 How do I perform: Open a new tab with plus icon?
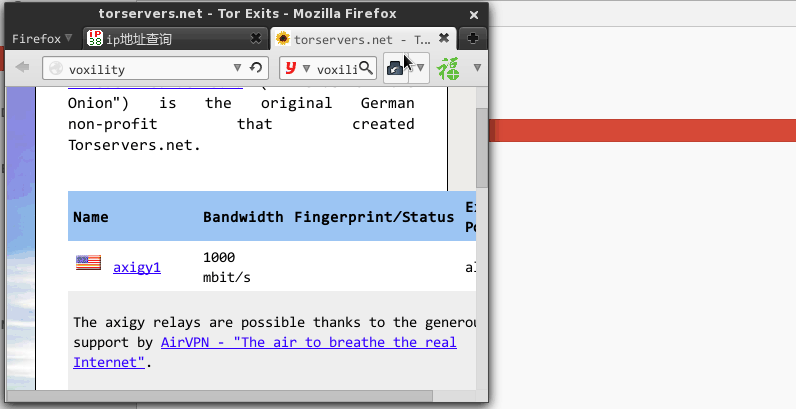point(472,39)
